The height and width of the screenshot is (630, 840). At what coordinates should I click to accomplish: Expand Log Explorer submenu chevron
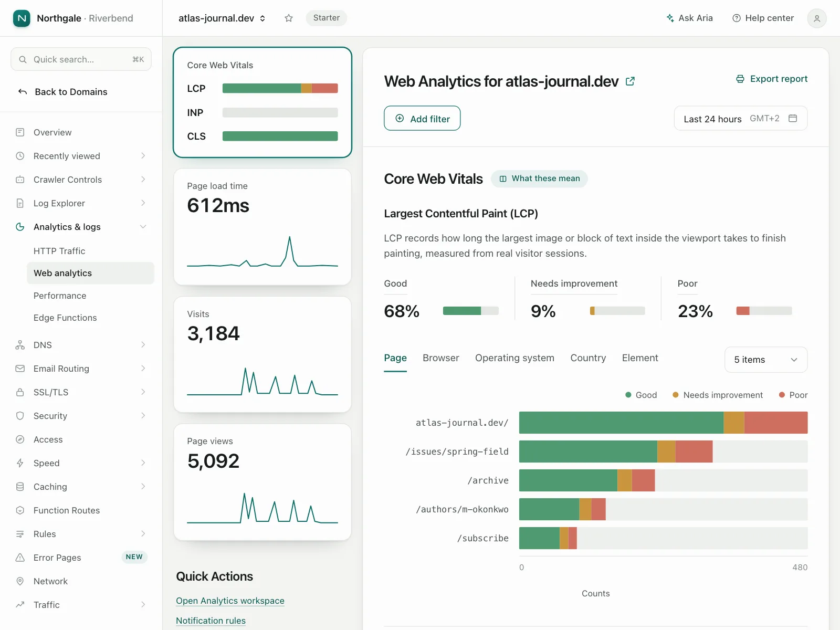(143, 203)
